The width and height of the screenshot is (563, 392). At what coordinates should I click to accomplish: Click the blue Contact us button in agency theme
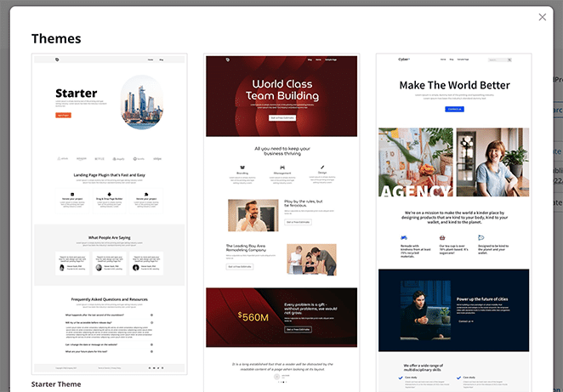coord(454,109)
